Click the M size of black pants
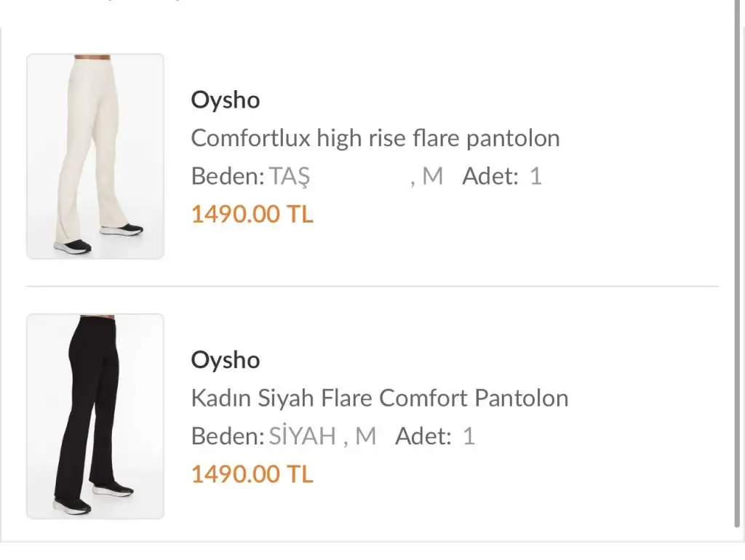The image size is (745, 560). coord(365,436)
